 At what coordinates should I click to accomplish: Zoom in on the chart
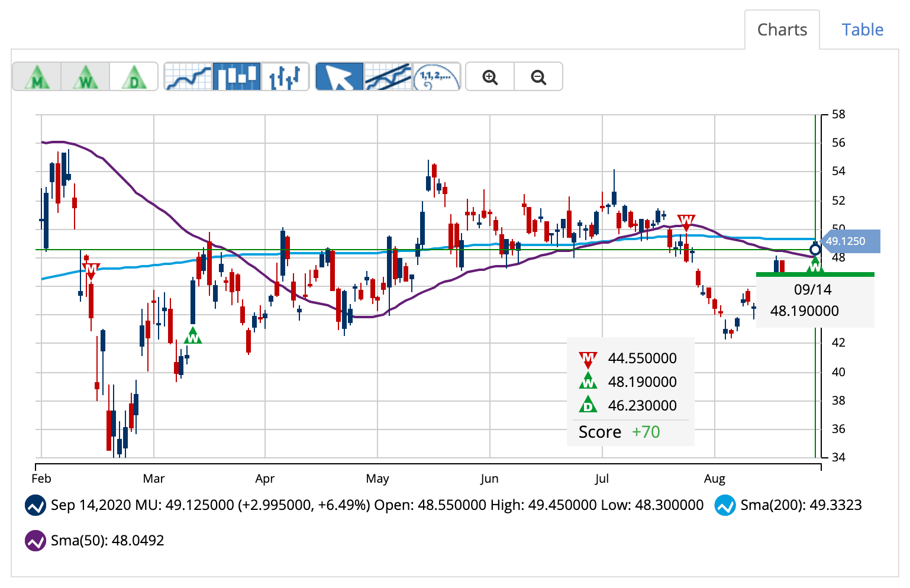(490, 76)
